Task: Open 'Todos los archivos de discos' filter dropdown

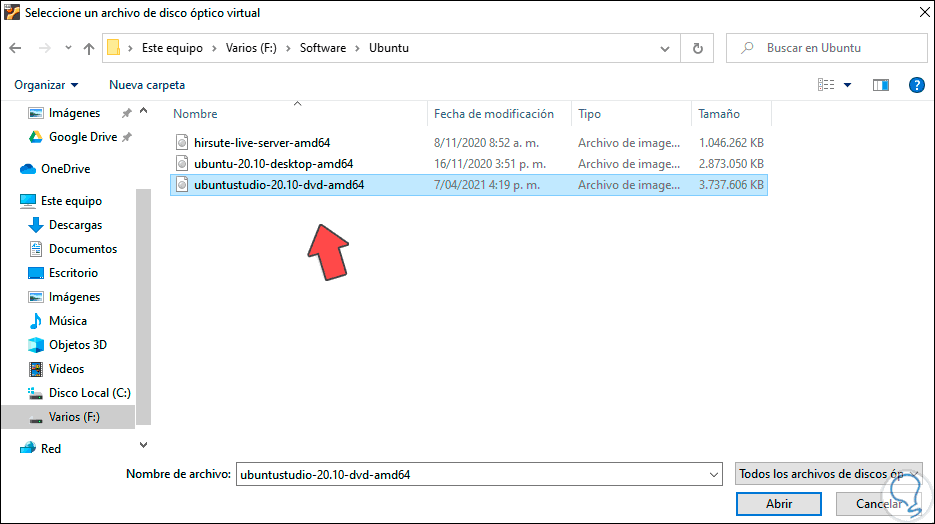Action: coord(828,474)
